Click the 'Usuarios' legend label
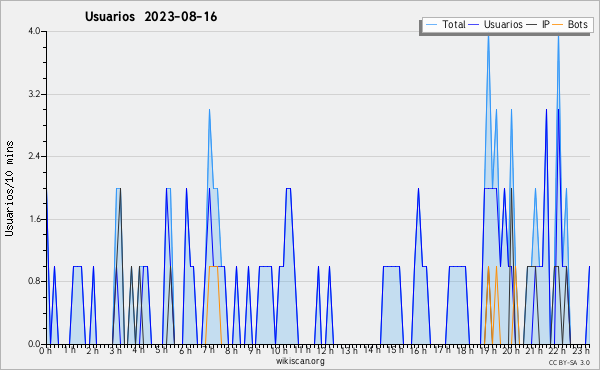This screenshot has width=600, height=370. pyautogui.click(x=503, y=24)
